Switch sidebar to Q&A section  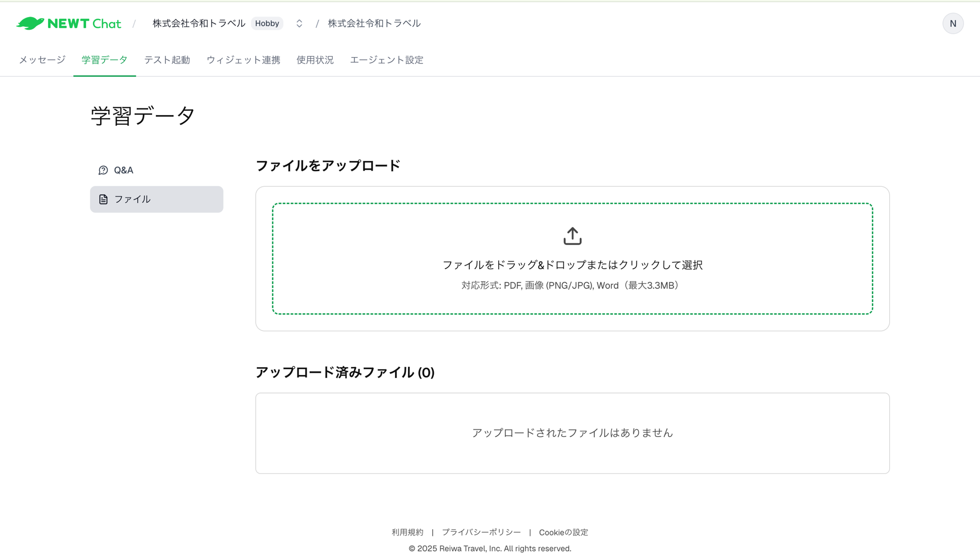124,170
